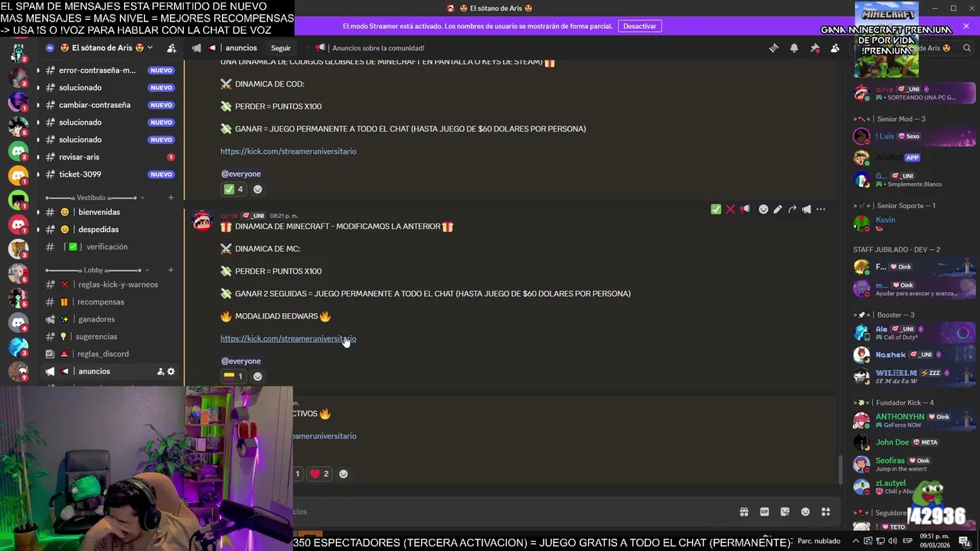Click the red X quick reaction

pos(730,209)
